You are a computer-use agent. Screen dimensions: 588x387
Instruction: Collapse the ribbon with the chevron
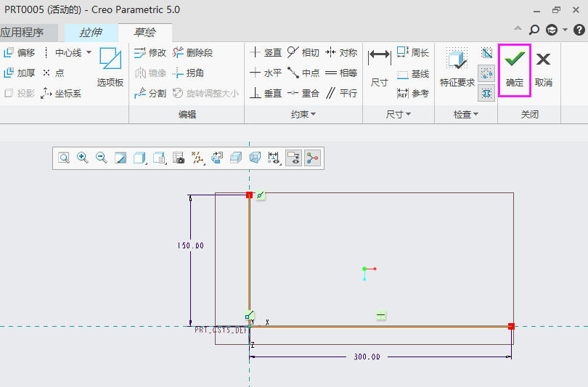coord(518,28)
